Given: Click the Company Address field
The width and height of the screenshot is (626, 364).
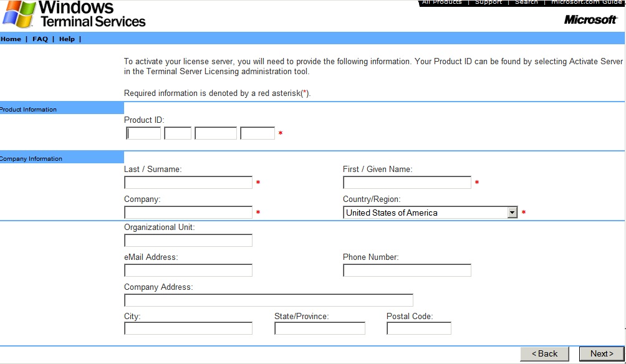Looking at the screenshot, I should pyautogui.click(x=269, y=300).
